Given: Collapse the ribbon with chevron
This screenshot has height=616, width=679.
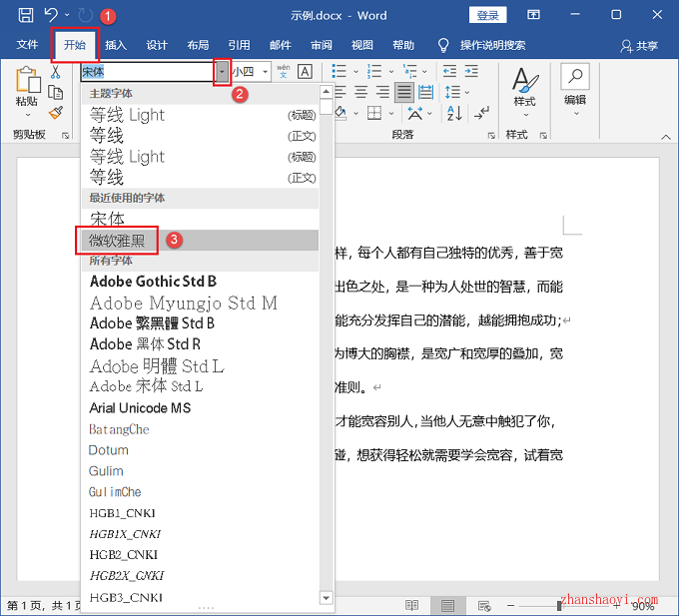Looking at the screenshot, I should point(666,137).
